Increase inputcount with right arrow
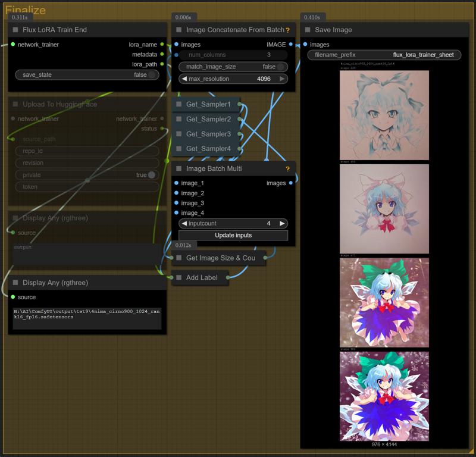 [x=282, y=224]
